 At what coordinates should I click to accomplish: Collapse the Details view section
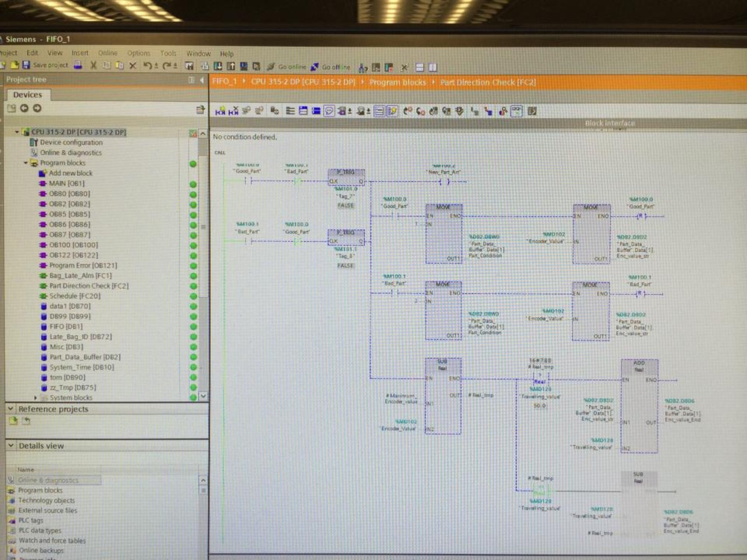click(11, 445)
